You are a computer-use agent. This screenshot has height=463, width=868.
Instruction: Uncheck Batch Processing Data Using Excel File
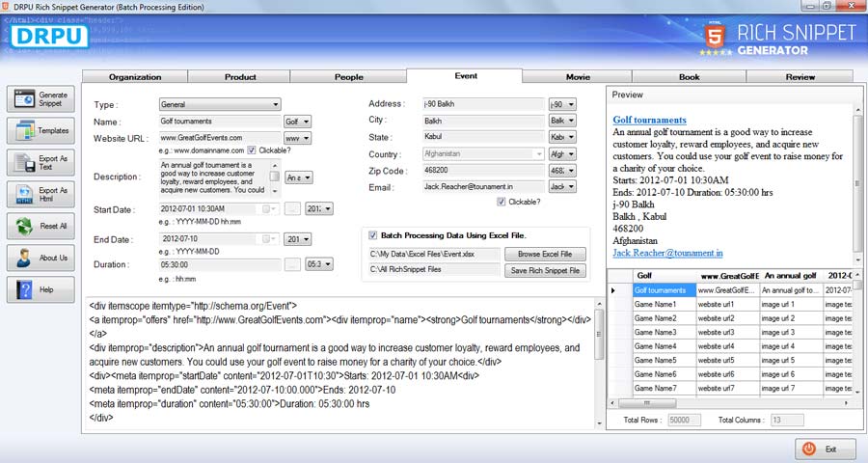tap(372, 235)
